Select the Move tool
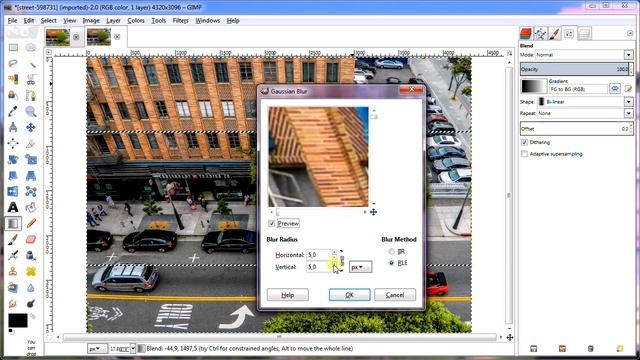The image size is (640, 360). pos(31,127)
